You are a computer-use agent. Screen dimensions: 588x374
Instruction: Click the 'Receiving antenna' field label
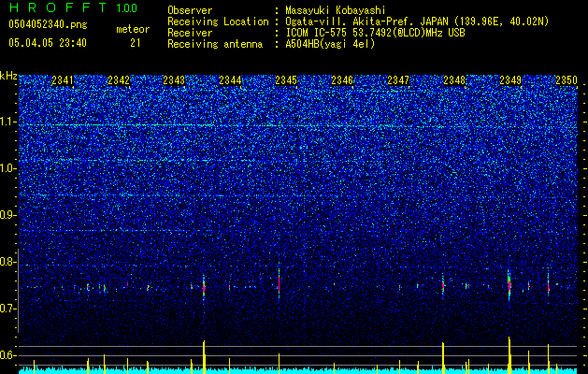pyautogui.click(x=215, y=44)
